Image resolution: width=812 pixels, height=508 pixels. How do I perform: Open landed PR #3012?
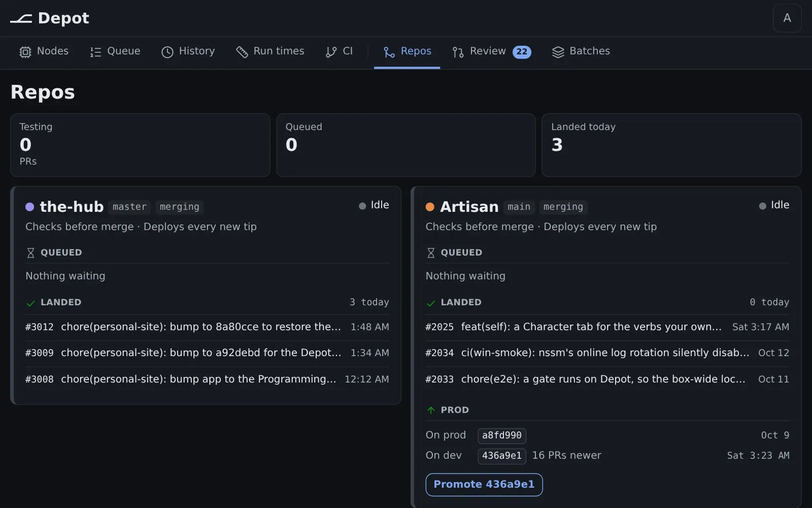207,327
